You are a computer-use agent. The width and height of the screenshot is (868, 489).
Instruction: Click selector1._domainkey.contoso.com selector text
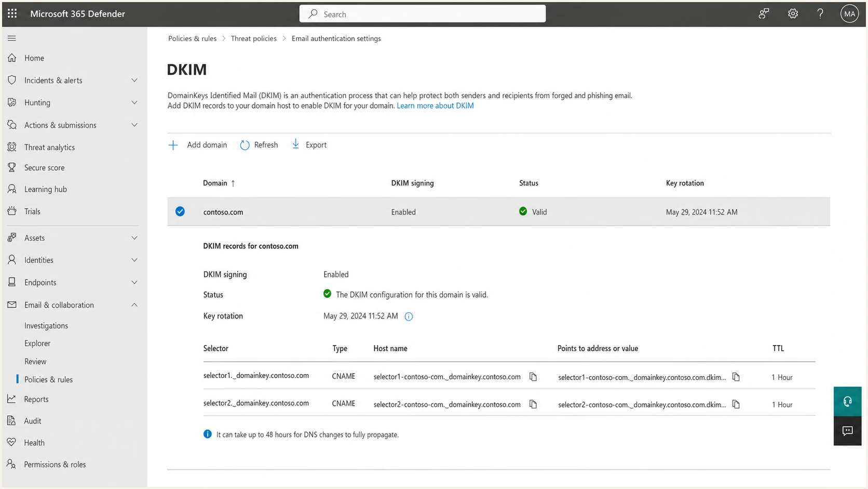pyautogui.click(x=256, y=376)
